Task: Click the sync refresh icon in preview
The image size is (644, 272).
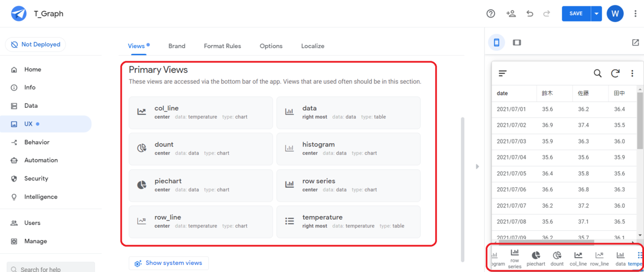Action: point(616,73)
